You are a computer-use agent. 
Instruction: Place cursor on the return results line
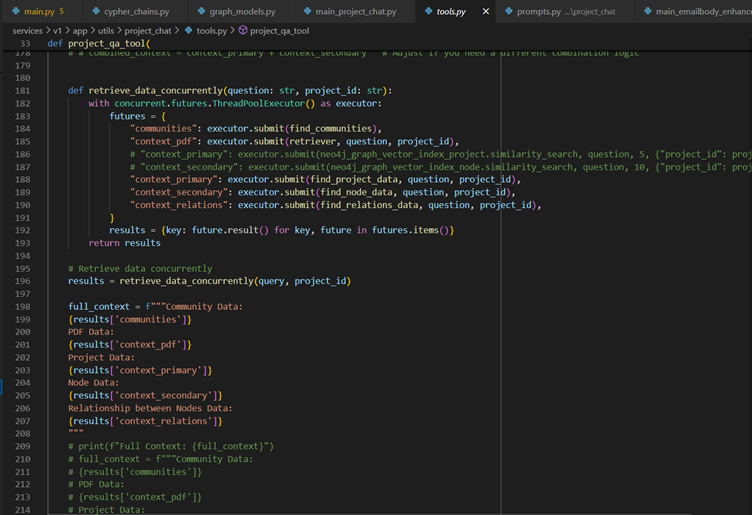coord(124,243)
